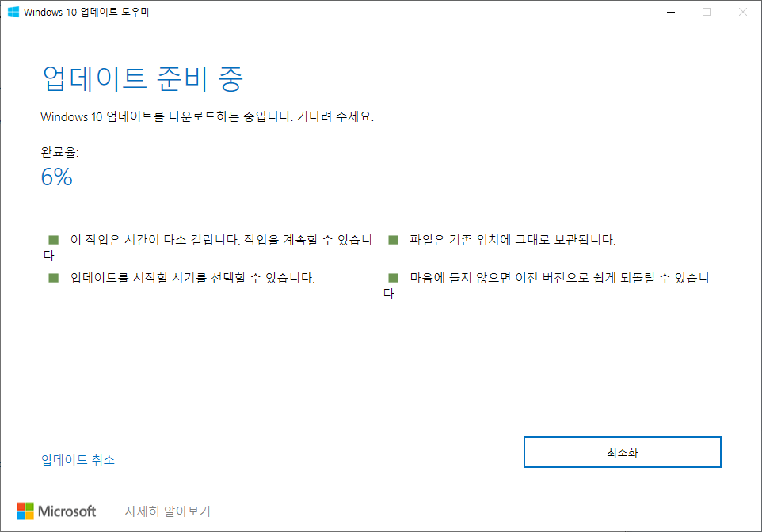Click the window title Windows 10 업데이트 도우미

86,12
